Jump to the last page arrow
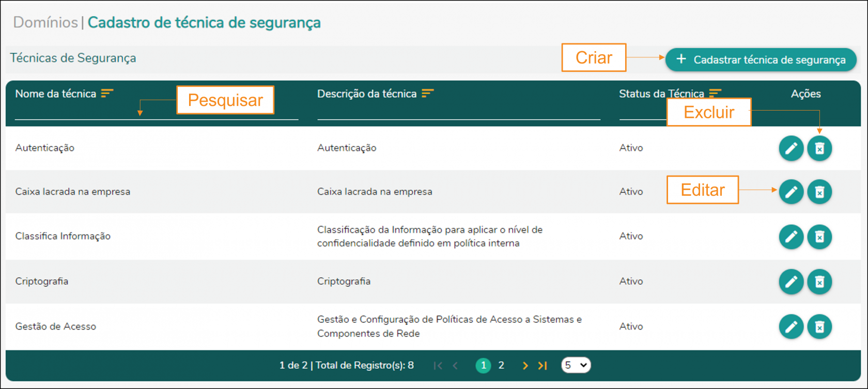The height and width of the screenshot is (389, 868). 542,366
